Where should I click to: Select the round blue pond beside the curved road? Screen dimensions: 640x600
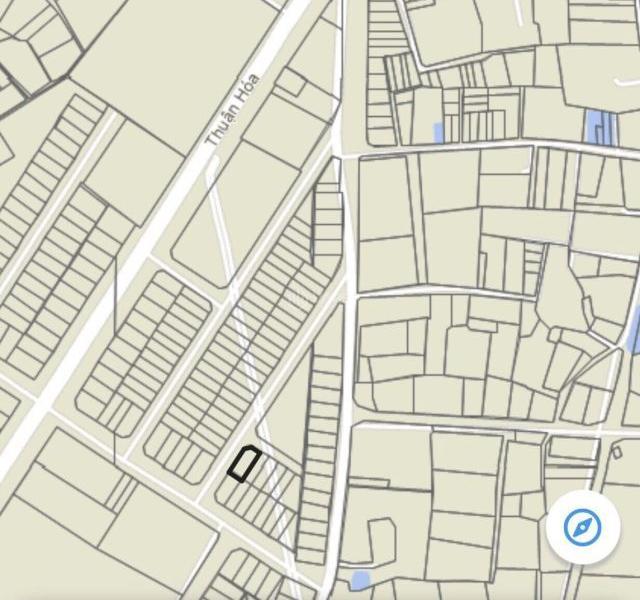point(360,580)
